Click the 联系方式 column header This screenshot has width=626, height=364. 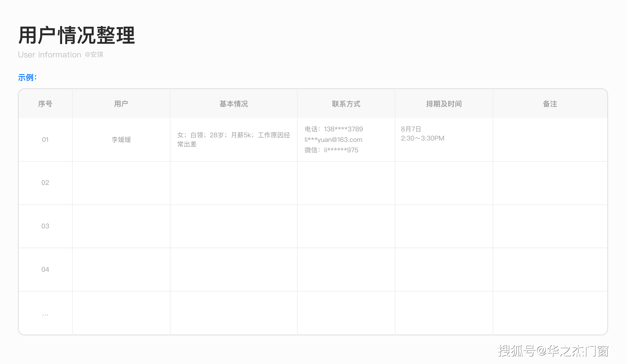coord(346,104)
